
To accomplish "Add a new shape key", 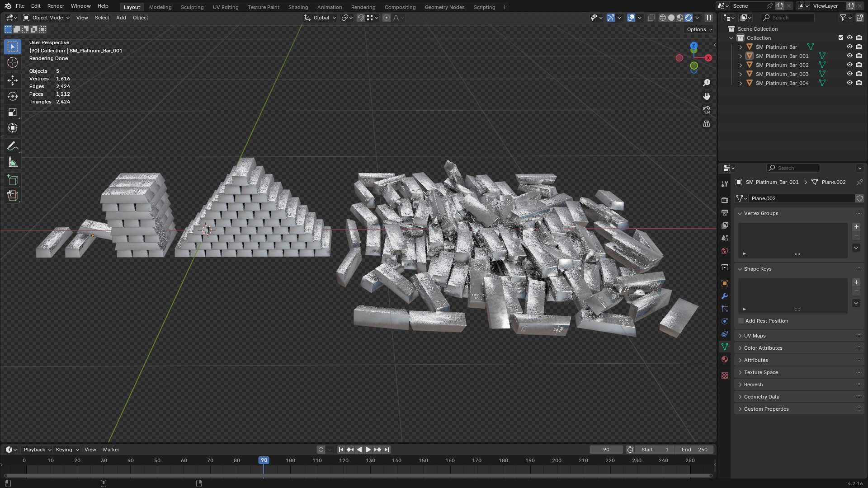I will click(x=856, y=282).
